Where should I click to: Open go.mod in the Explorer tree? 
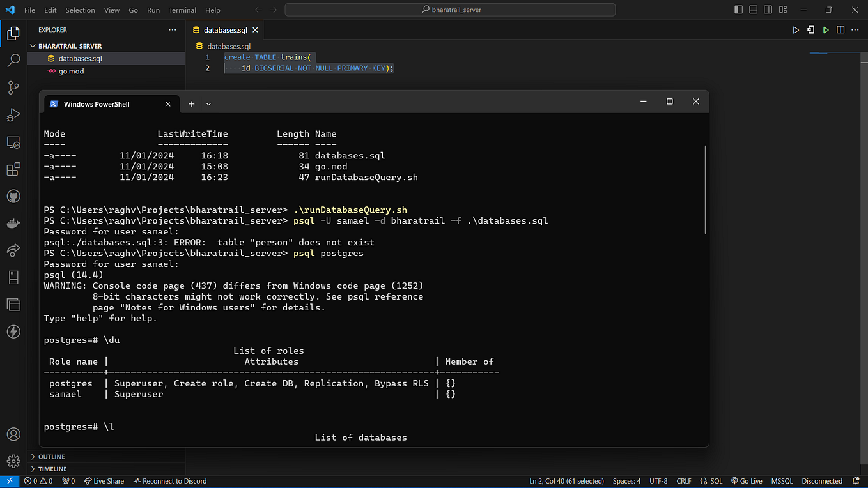click(x=106, y=71)
